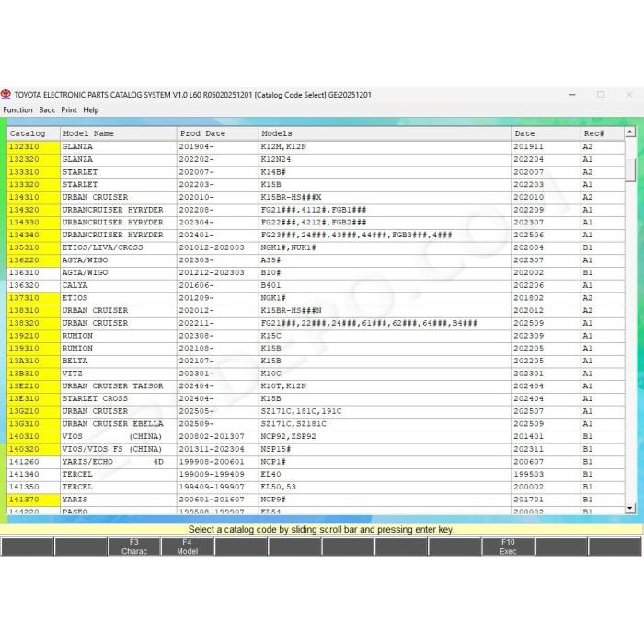644x644 pixels.
Task: Click the Model Name column header
Action: pyautogui.click(x=119, y=133)
